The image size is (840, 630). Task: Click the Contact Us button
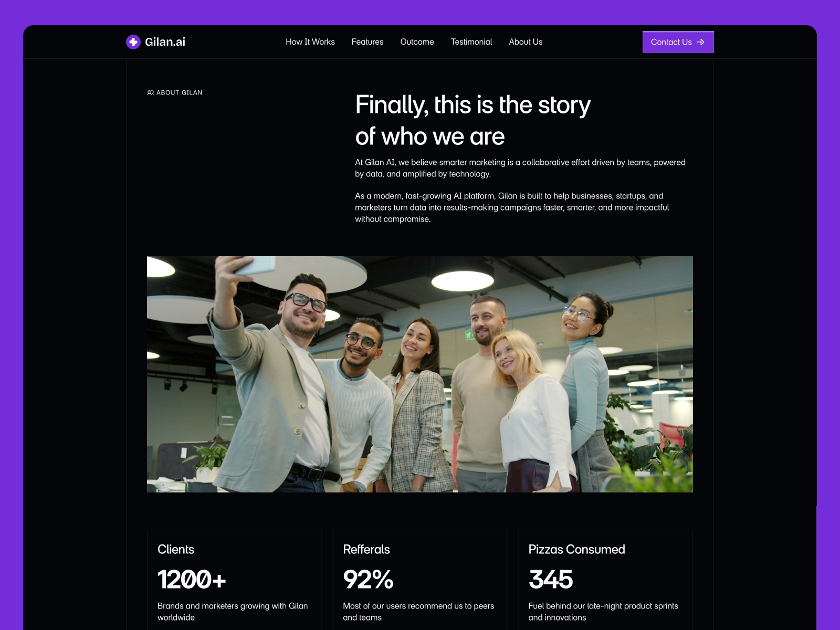(x=678, y=42)
